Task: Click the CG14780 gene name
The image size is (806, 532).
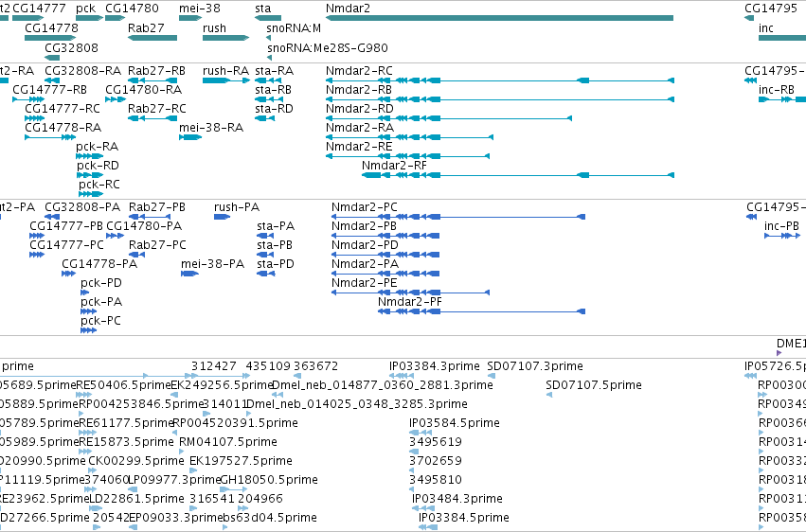Action: click(x=132, y=9)
